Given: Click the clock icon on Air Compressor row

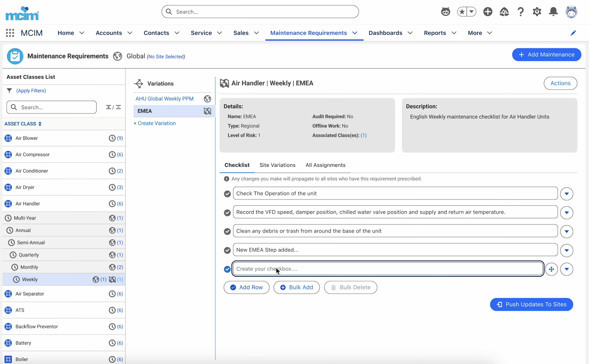Looking at the screenshot, I should click(112, 154).
